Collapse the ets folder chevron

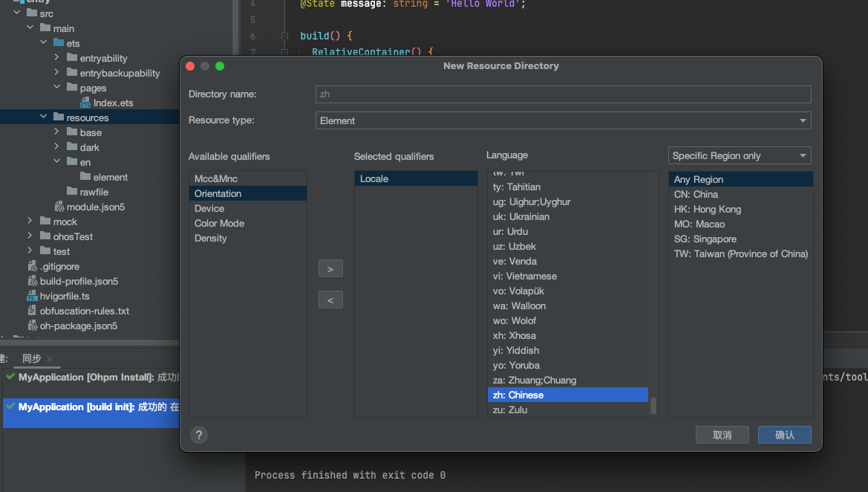[43, 42]
